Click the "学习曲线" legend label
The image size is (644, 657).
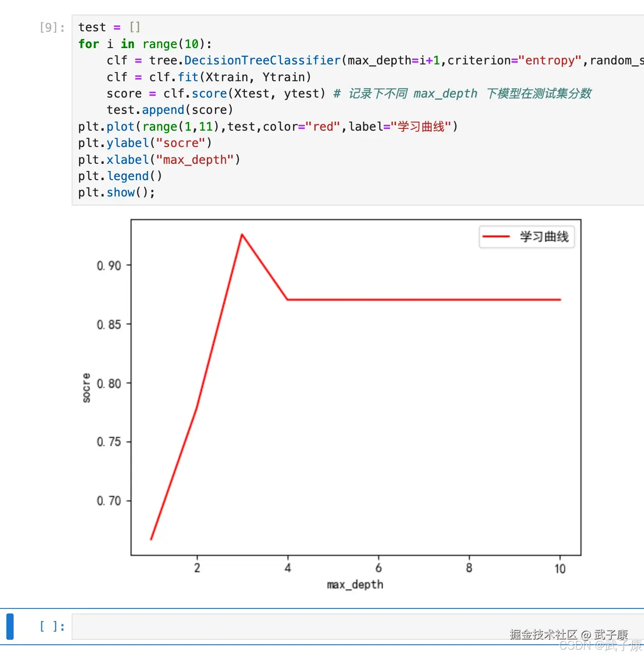(544, 237)
